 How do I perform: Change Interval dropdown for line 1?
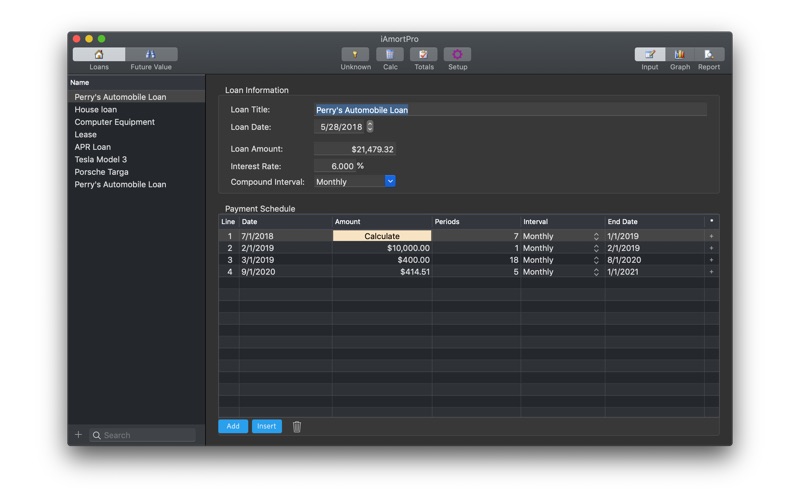(596, 236)
